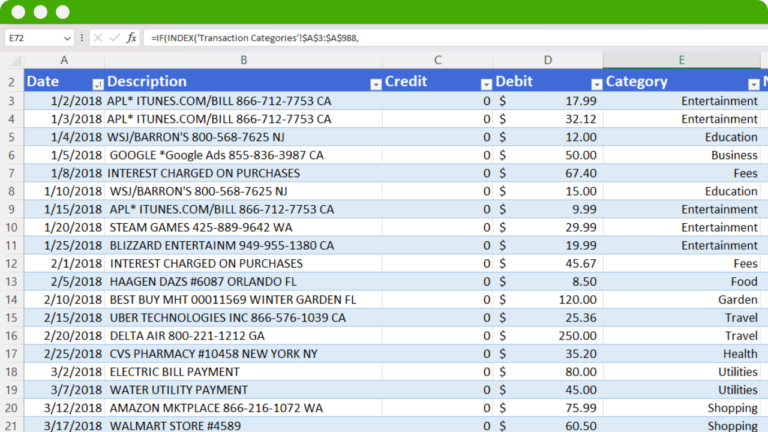The height and width of the screenshot is (432, 768).
Task: Click the Select All corner triangle
Action: [x=11, y=61]
